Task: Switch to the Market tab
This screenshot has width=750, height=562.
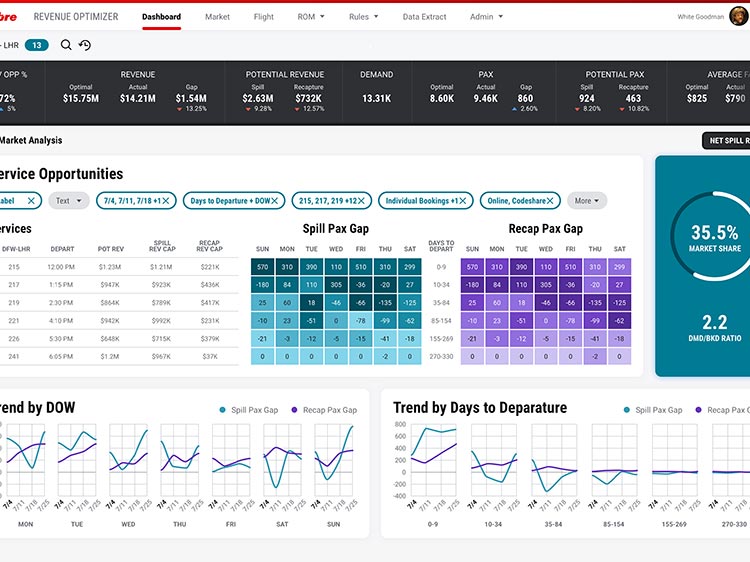Action: (x=217, y=17)
